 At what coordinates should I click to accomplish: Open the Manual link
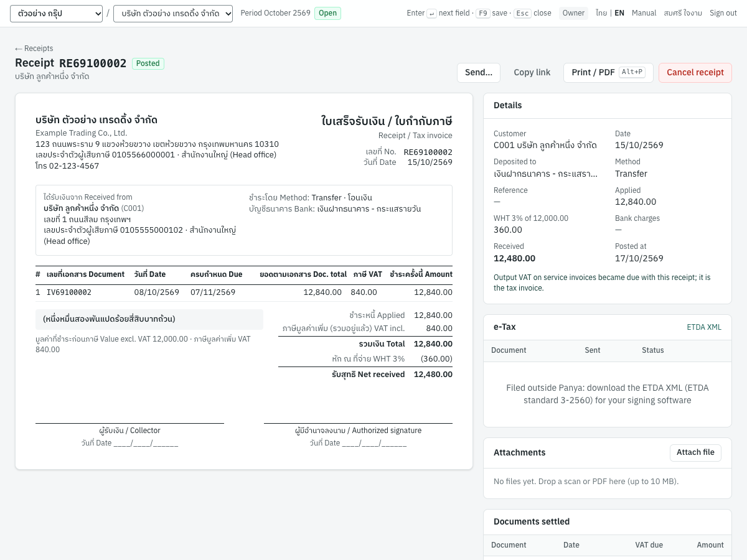[644, 13]
